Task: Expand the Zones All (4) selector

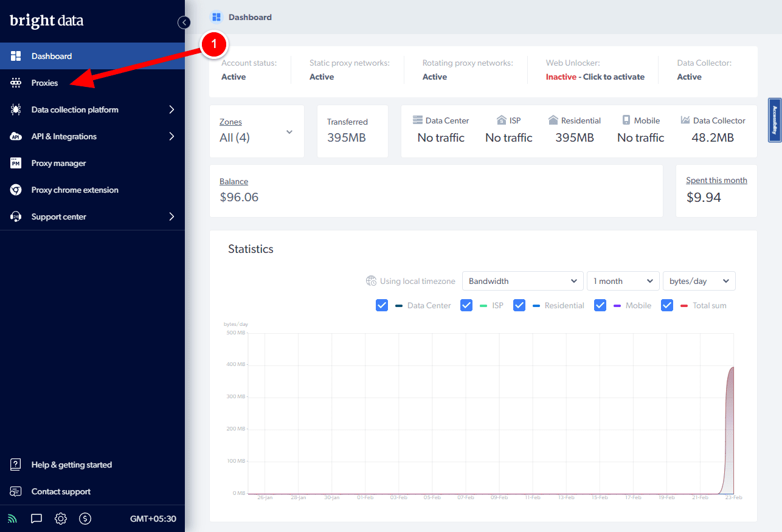Action: point(256,131)
